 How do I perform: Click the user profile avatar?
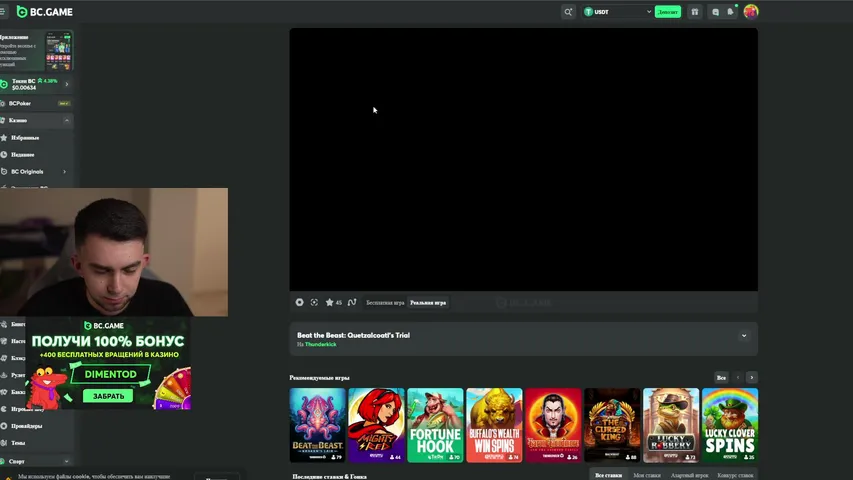click(751, 12)
